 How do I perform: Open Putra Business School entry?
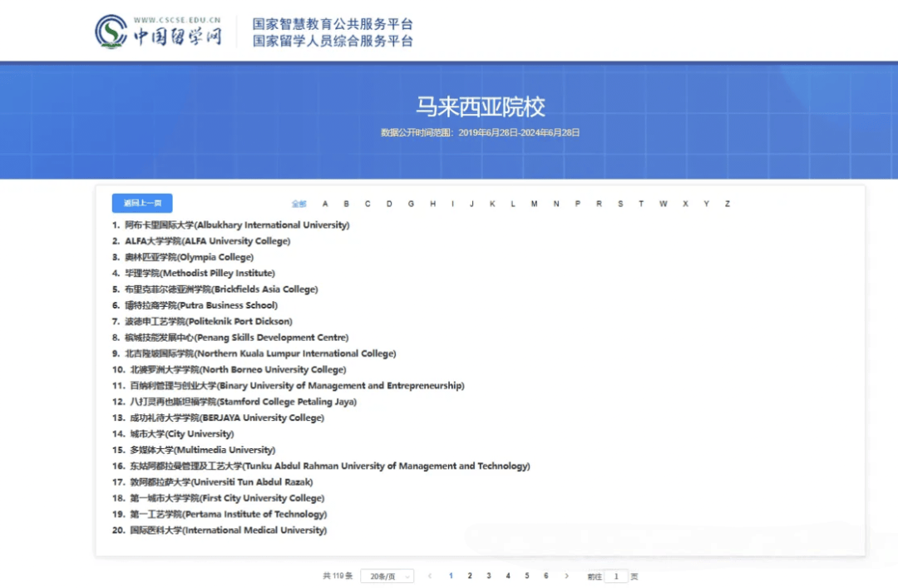(201, 305)
